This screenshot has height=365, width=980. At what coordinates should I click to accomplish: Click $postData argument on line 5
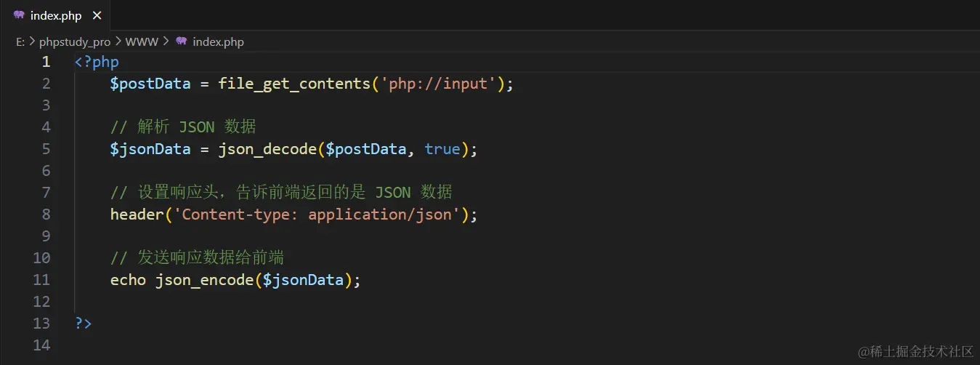[x=366, y=149]
